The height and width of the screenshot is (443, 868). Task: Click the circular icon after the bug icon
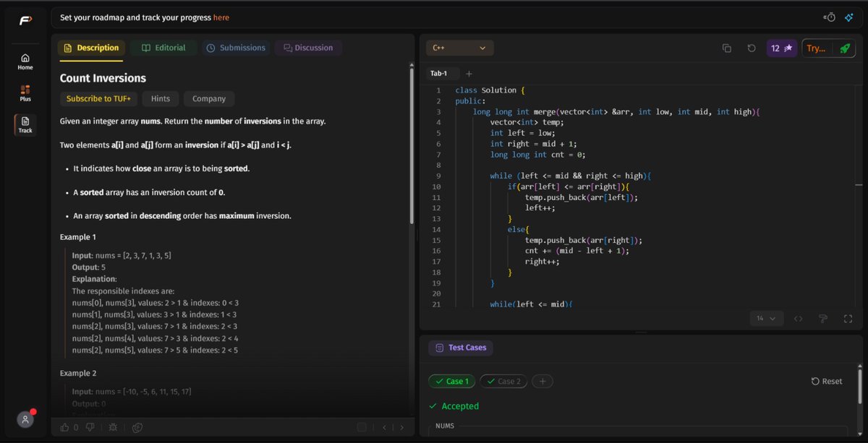click(137, 427)
